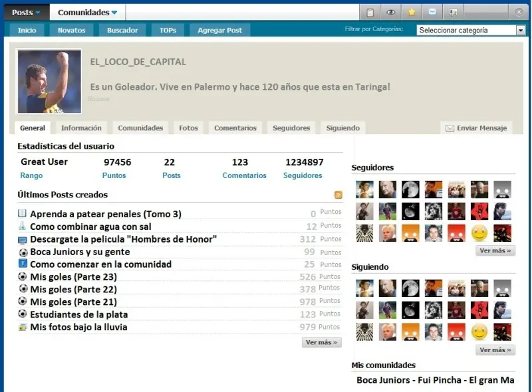Open the Fotos profile tab
The image size is (532, 392).
188,128
